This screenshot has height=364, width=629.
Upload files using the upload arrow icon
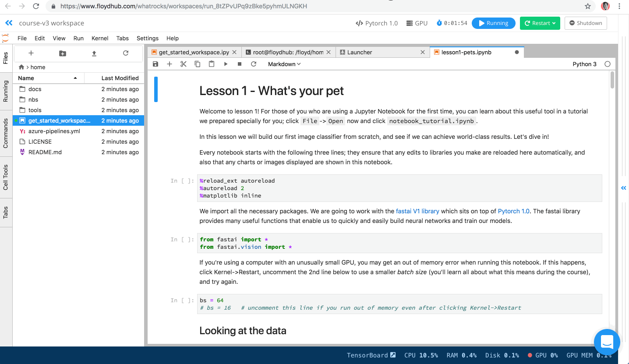pos(94,53)
